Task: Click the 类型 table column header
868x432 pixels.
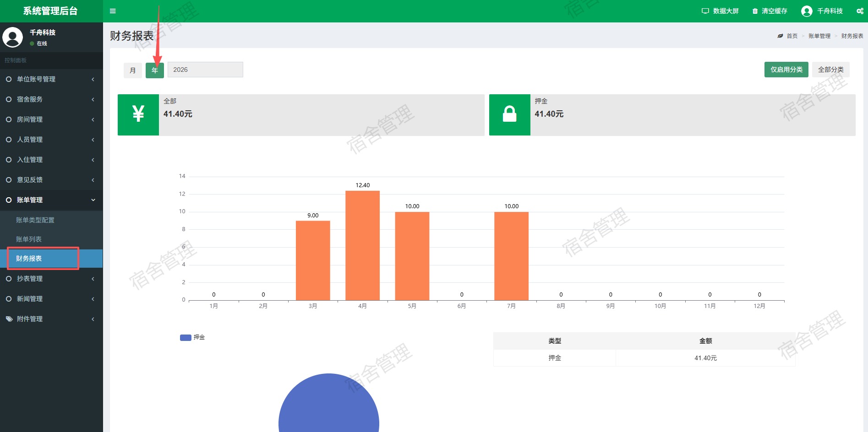Action: click(555, 341)
